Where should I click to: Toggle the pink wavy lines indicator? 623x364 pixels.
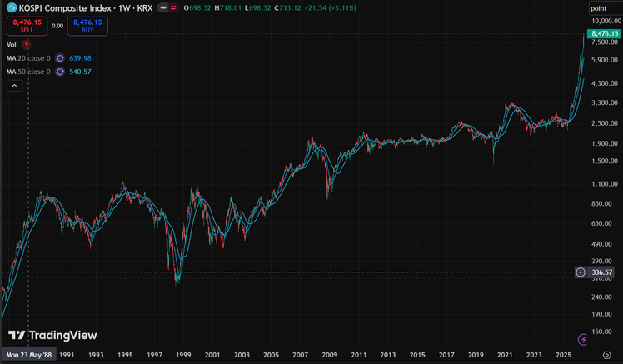(173, 7)
